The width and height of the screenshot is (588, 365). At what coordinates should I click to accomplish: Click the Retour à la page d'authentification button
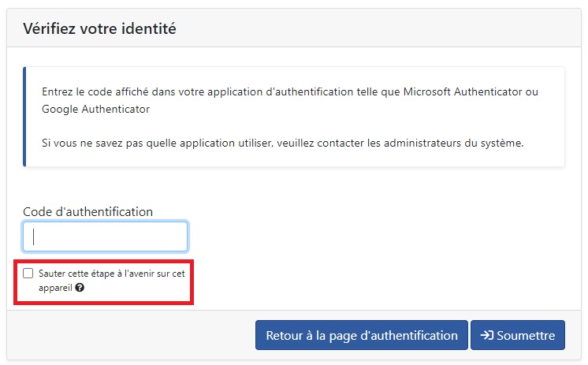pyautogui.click(x=362, y=335)
